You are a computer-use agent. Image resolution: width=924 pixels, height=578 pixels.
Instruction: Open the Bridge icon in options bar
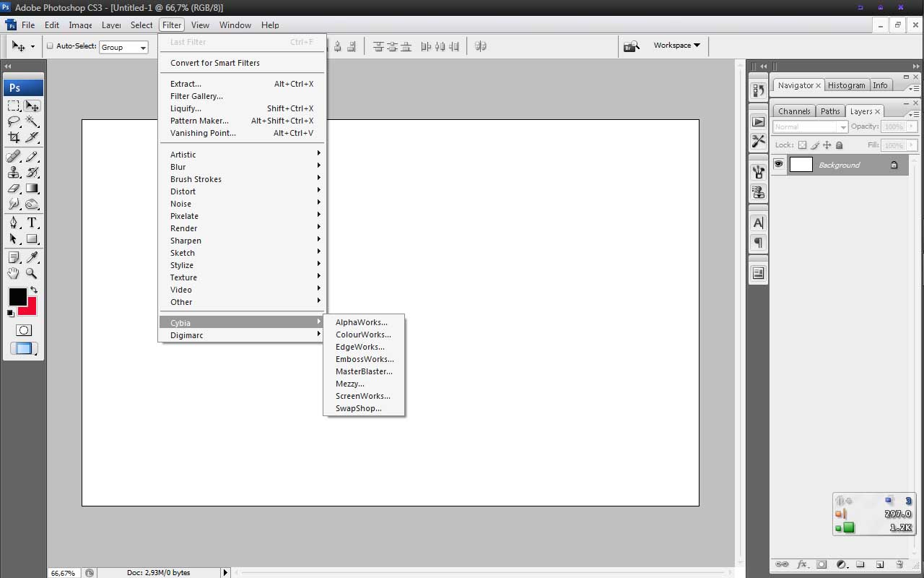(x=632, y=46)
